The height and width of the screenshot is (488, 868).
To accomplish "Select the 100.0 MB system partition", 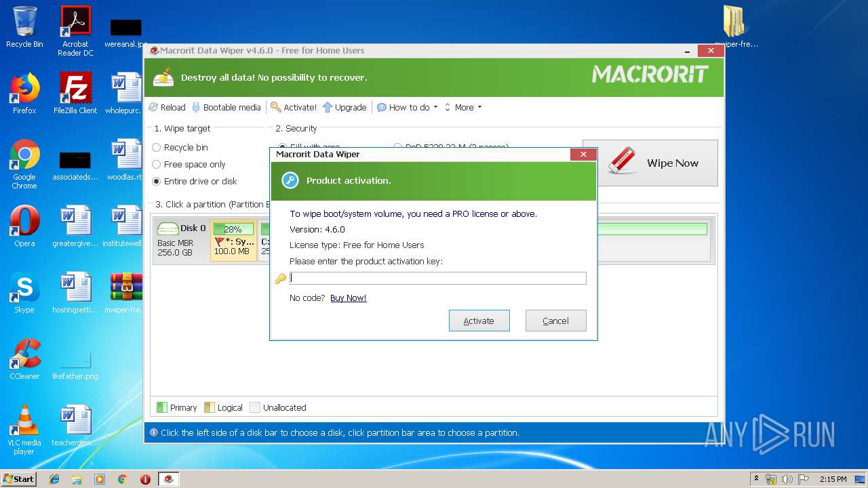I will [x=233, y=241].
